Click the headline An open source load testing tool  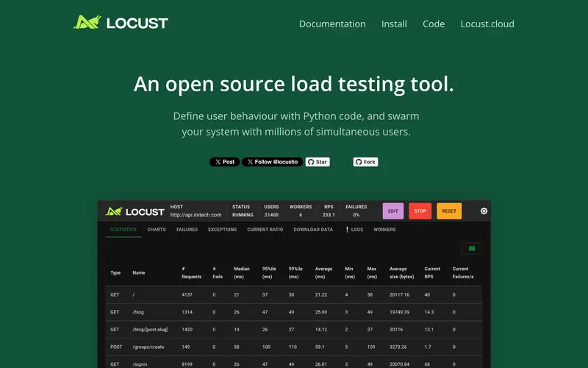[x=293, y=84]
